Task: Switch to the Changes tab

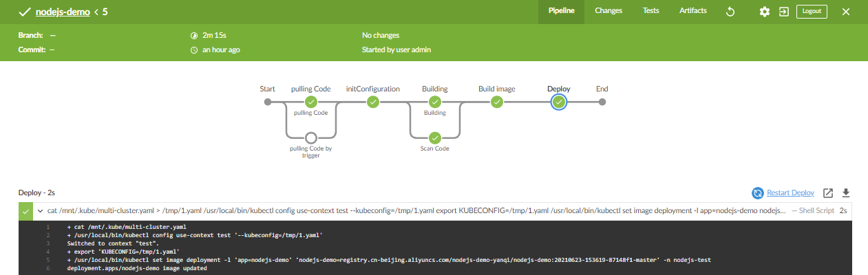Action: click(608, 11)
